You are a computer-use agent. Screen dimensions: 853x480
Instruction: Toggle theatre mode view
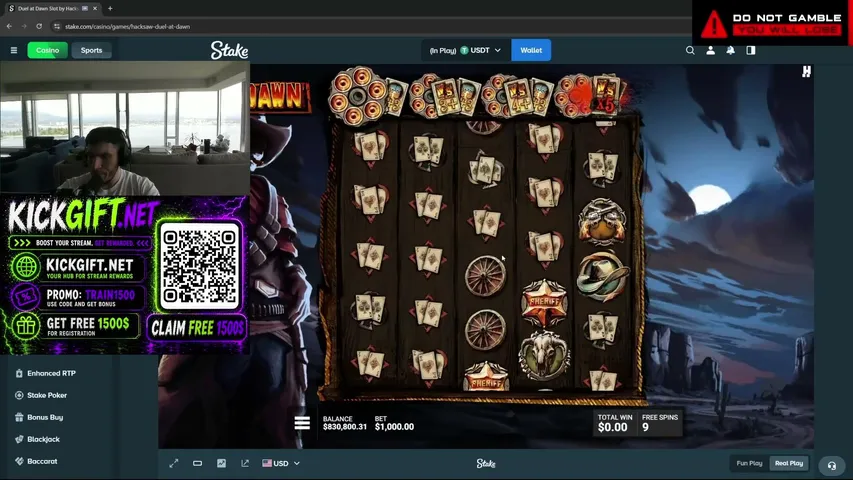point(197,463)
